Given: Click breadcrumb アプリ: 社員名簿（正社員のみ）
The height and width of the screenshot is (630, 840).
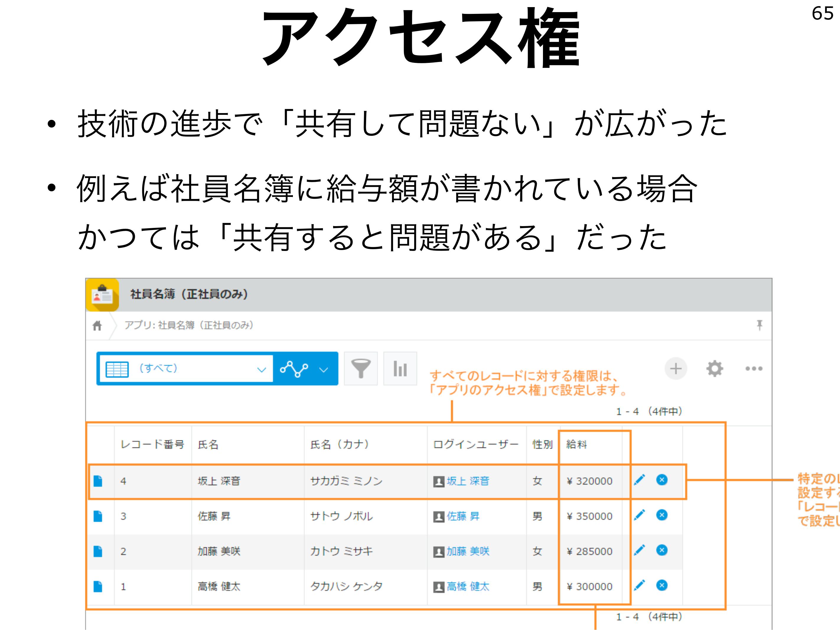Looking at the screenshot, I should pos(189,325).
